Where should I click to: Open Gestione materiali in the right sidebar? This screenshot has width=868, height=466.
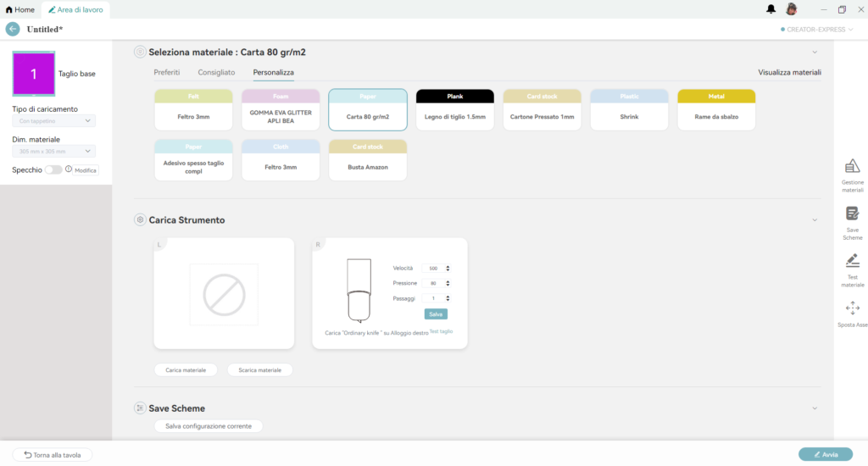pyautogui.click(x=852, y=167)
